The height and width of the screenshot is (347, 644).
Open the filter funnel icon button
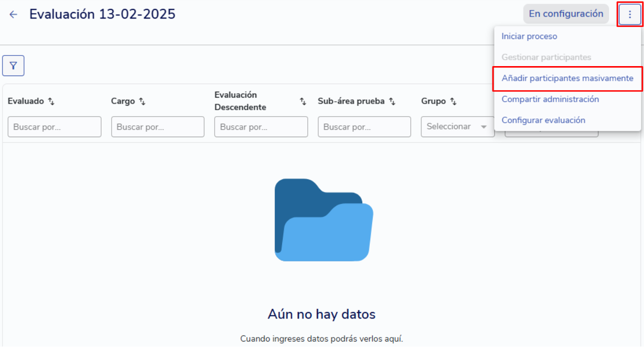click(14, 66)
